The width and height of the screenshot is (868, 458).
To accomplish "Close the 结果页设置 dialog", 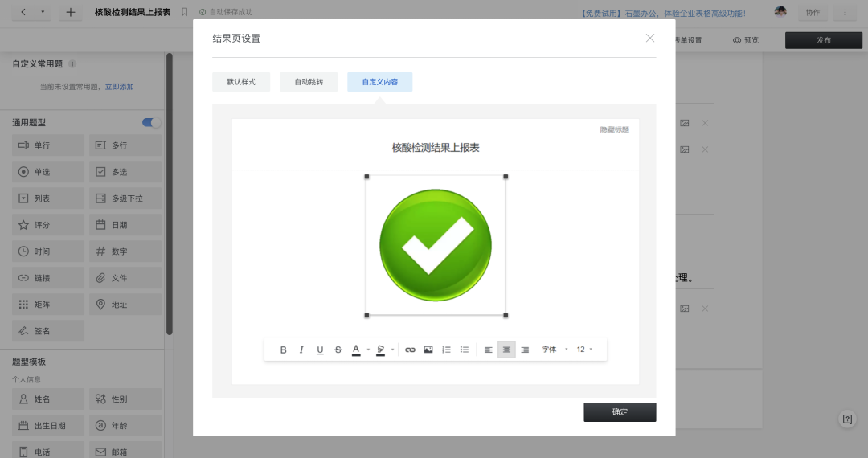I will coord(650,39).
